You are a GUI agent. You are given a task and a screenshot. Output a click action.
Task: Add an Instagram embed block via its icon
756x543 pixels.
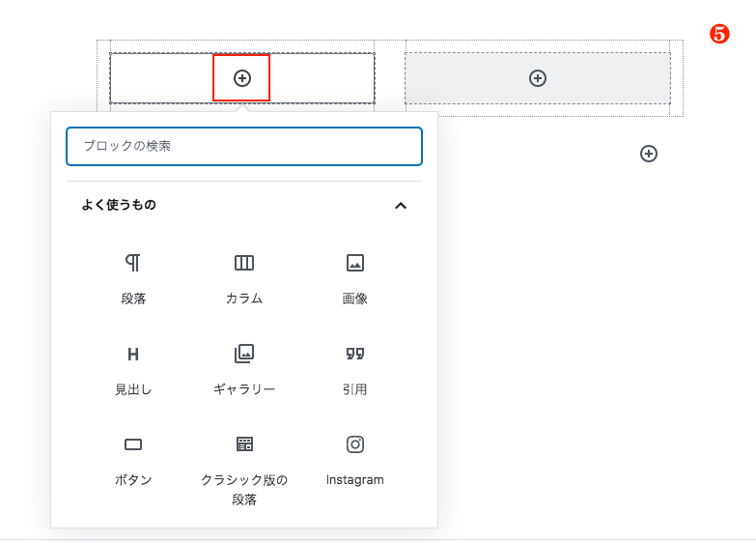[x=354, y=444]
